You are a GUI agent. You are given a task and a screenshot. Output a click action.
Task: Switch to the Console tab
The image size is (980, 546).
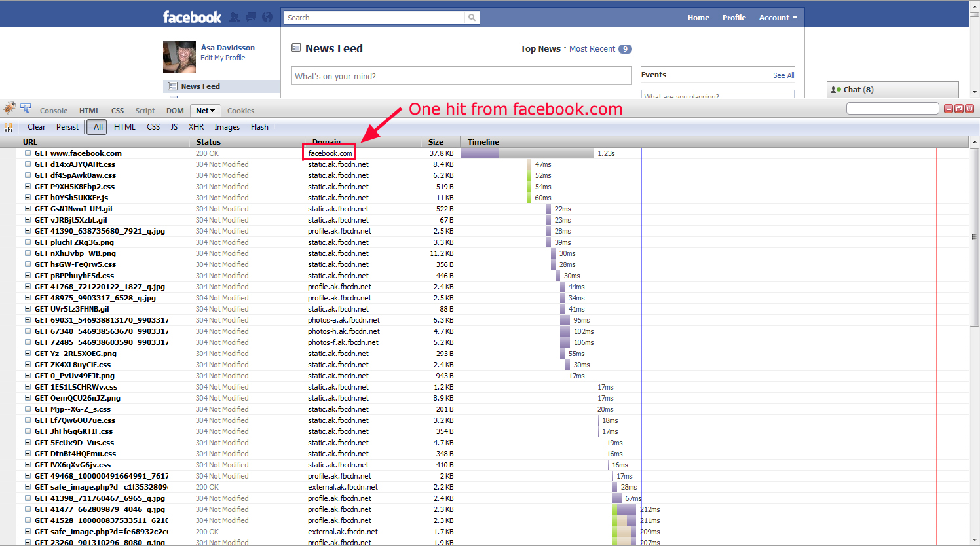[x=54, y=111]
